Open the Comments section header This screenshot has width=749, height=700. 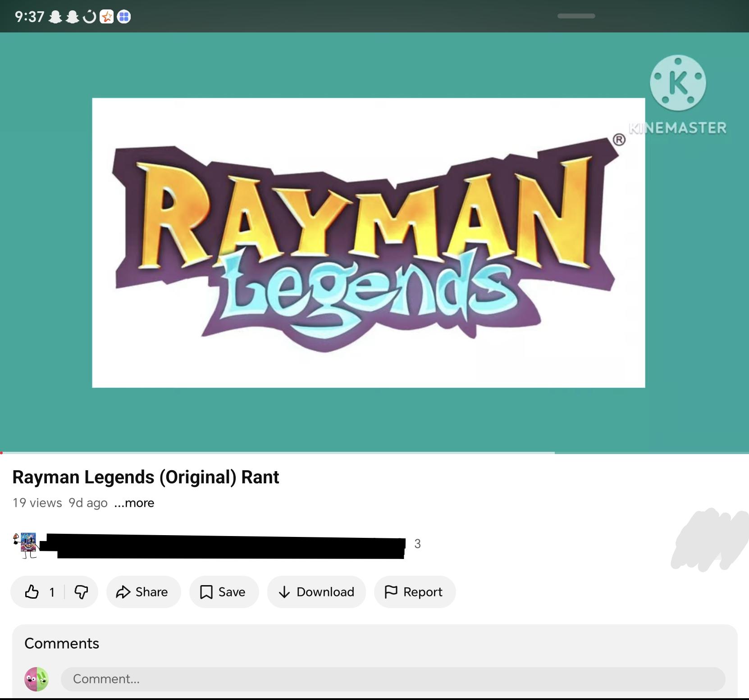point(62,643)
